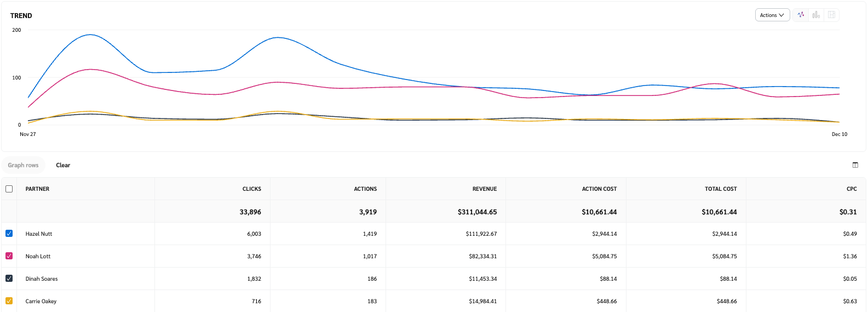
Task: Sort table by Revenue column
Action: click(x=484, y=189)
